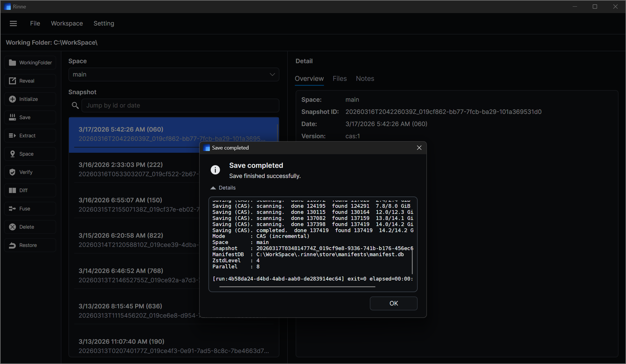Switch to the Files tab

(x=340, y=79)
